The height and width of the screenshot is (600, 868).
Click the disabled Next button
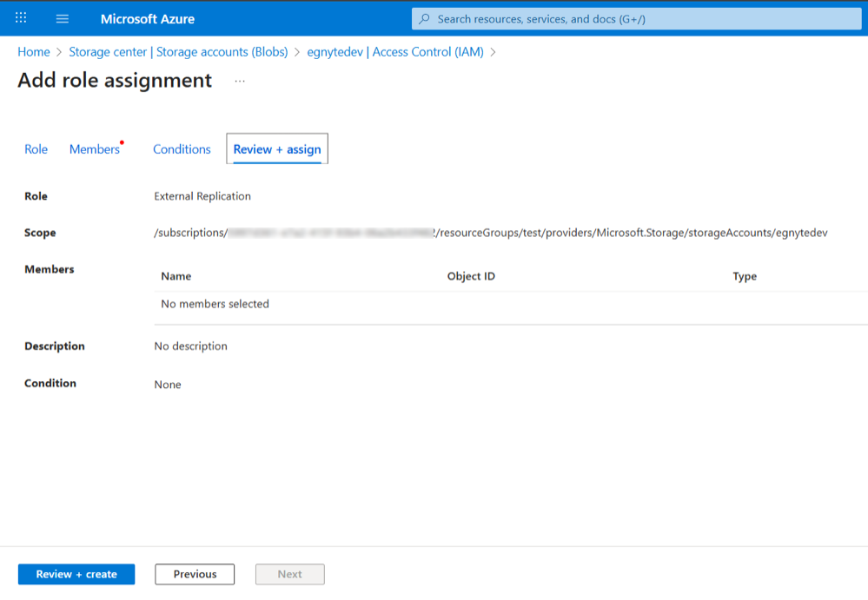point(289,574)
